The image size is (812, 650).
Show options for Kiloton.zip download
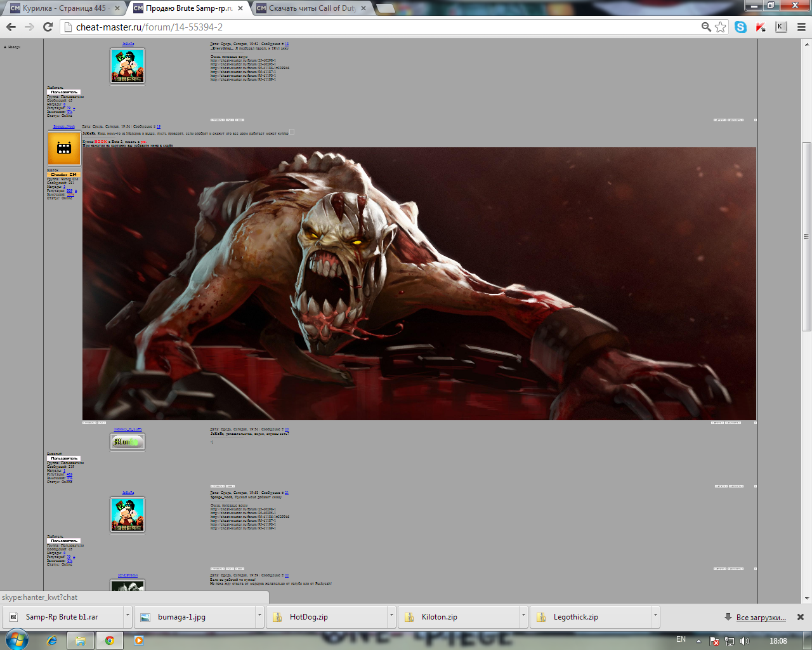pos(523,616)
